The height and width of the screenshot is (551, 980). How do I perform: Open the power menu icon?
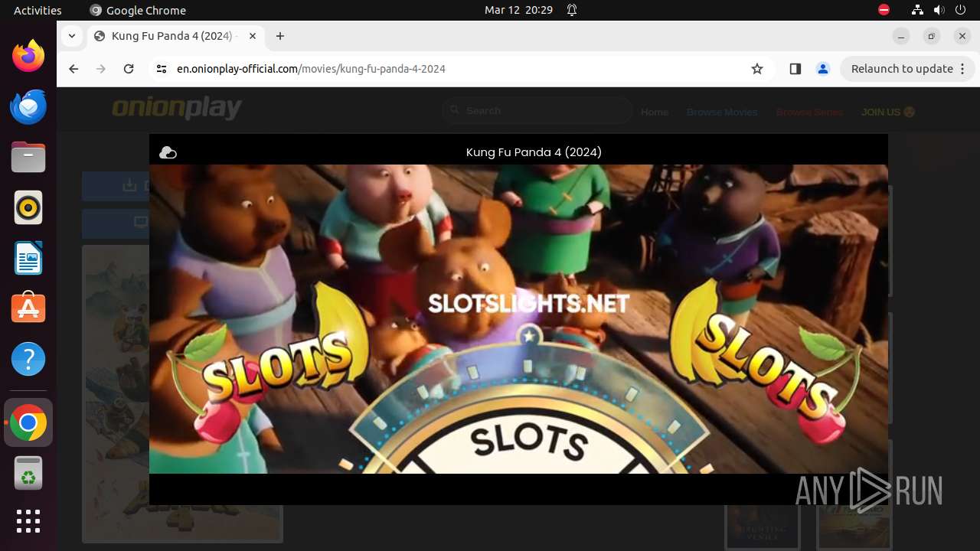[x=960, y=10]
